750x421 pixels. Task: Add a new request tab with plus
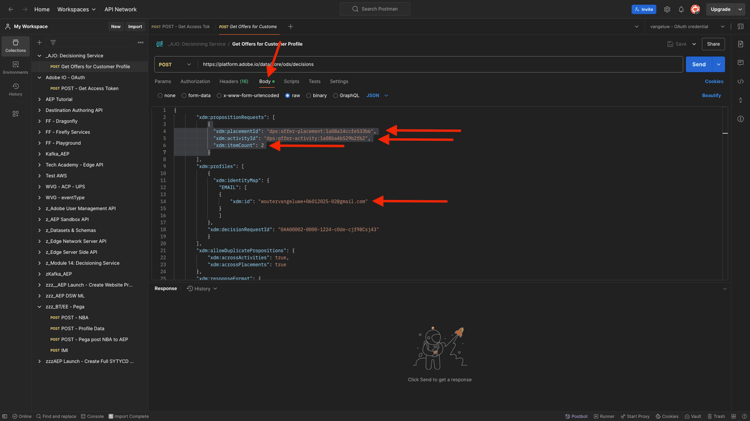click(x=290, y=27)
